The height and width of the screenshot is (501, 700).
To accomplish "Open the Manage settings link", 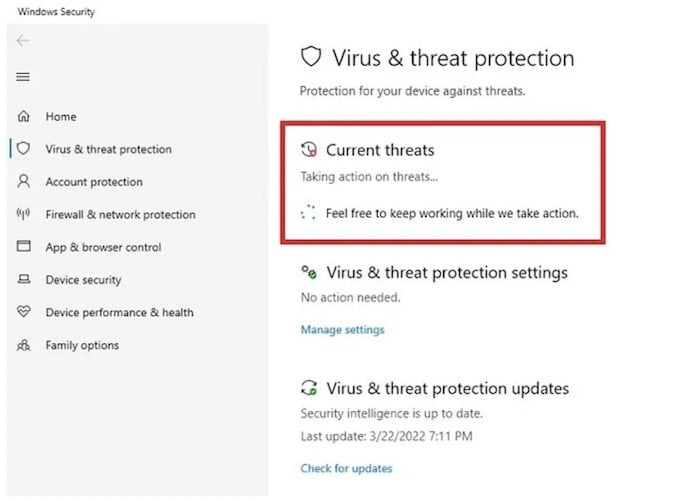I will click(342, 330).
